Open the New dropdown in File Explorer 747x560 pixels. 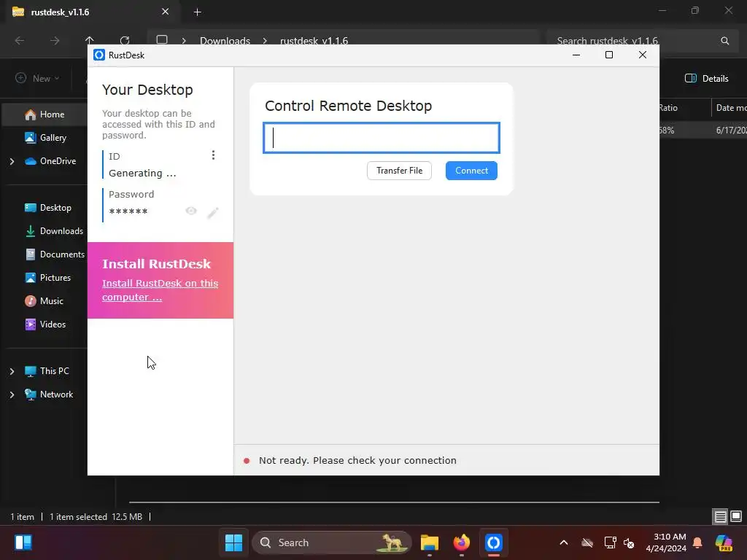tap(37, 78)
